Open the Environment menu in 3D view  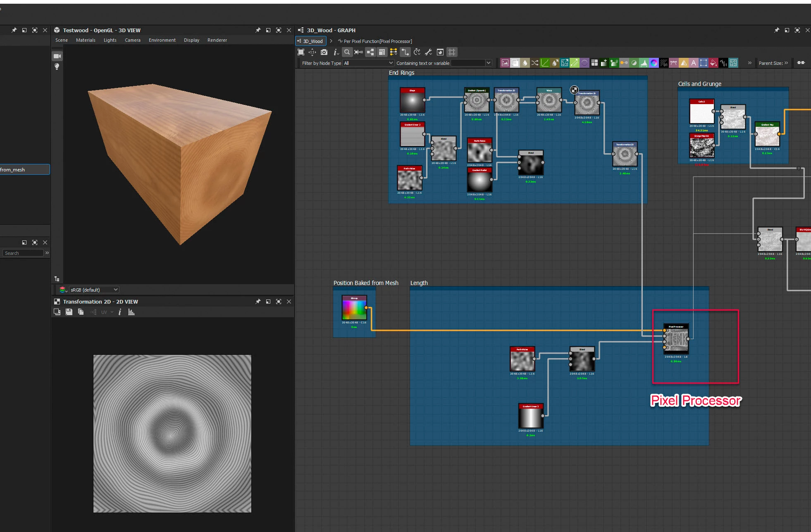(162, 40)
